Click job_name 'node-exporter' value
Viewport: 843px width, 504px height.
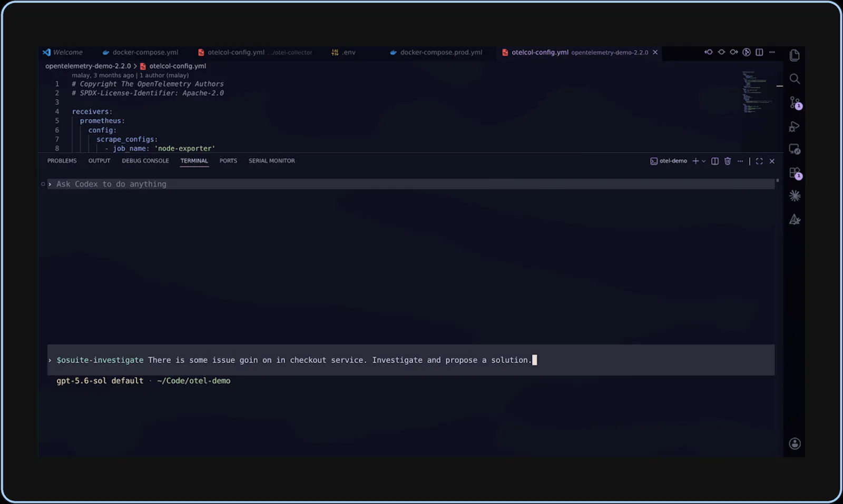(x=185, y=149)
